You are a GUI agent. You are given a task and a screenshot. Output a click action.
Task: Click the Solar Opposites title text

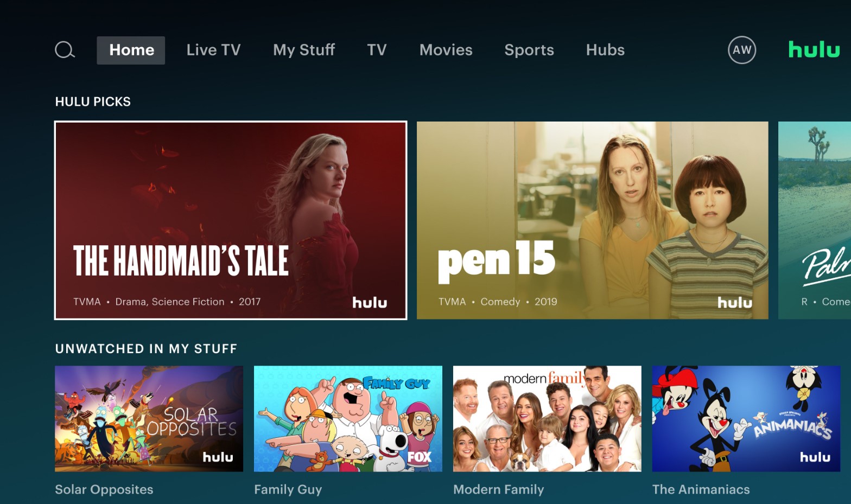point(104,489)
